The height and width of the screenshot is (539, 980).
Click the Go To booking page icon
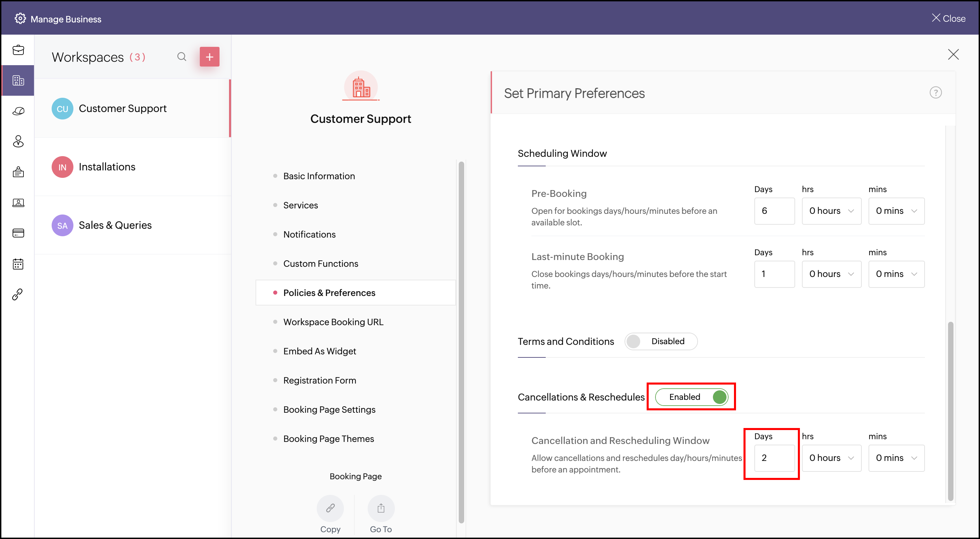[381, 508]
